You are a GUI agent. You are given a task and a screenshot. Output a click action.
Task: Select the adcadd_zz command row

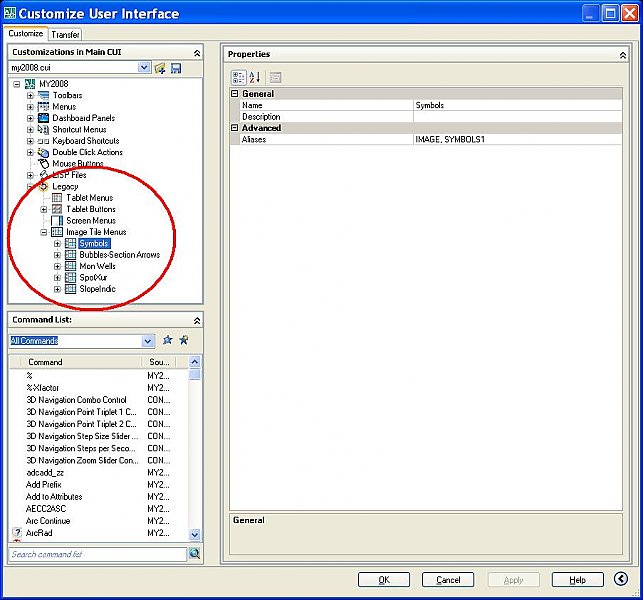pyautogui.click(x=98, y=472)
